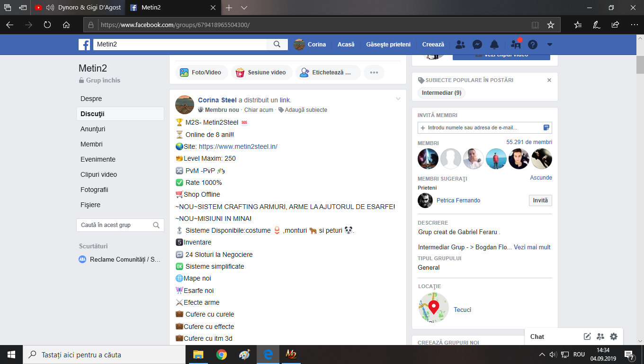Open post options chevron on Corina Steel post

398,99
